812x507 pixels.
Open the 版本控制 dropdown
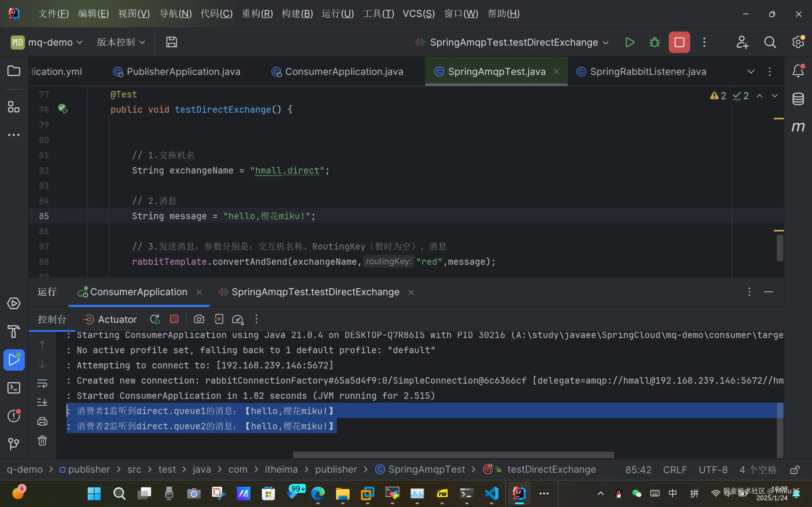click(x=121, y=42)
